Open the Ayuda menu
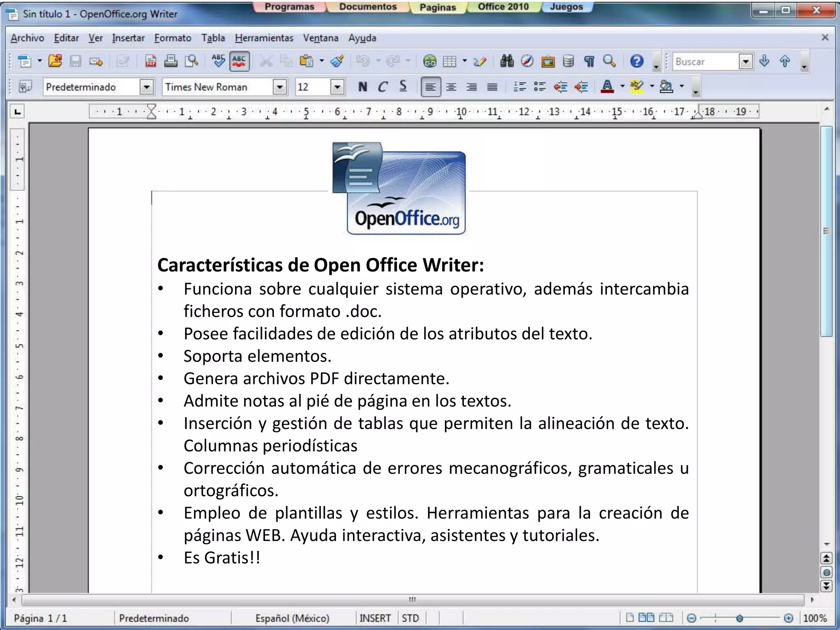 pyautogui.click(x=362, y=38)
